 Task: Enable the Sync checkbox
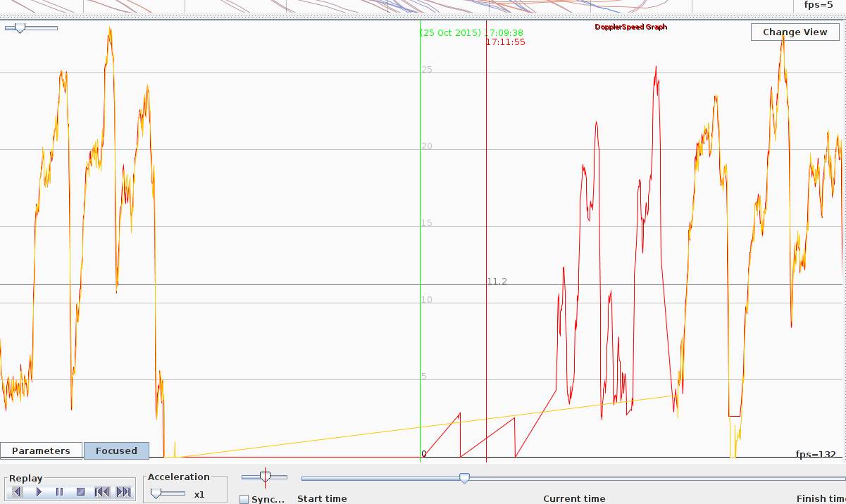coord(244,499)
